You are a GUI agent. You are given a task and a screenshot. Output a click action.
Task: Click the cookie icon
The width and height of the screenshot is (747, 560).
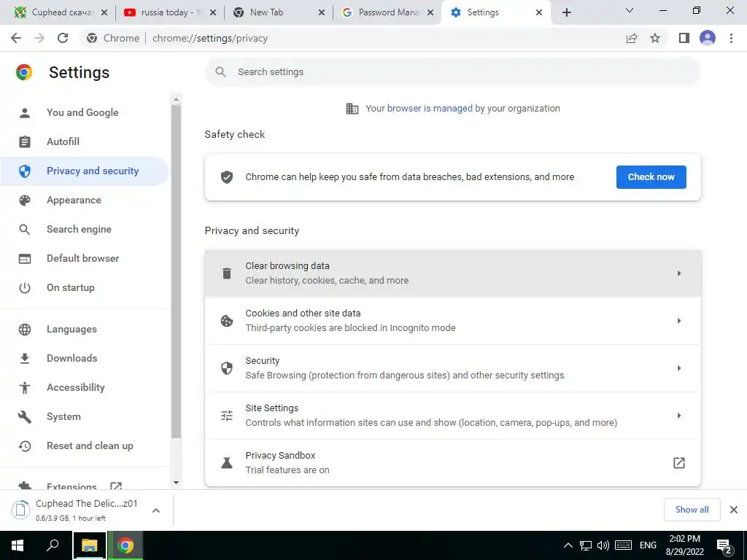click(227, 321)
